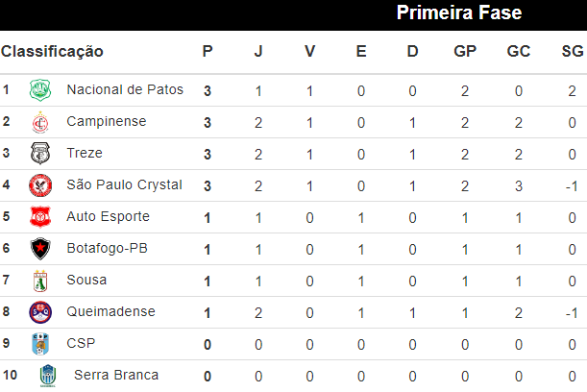Click the Queimadense team crest
Viewport: 587px width, 392px height.
click(x=39, y=312)
